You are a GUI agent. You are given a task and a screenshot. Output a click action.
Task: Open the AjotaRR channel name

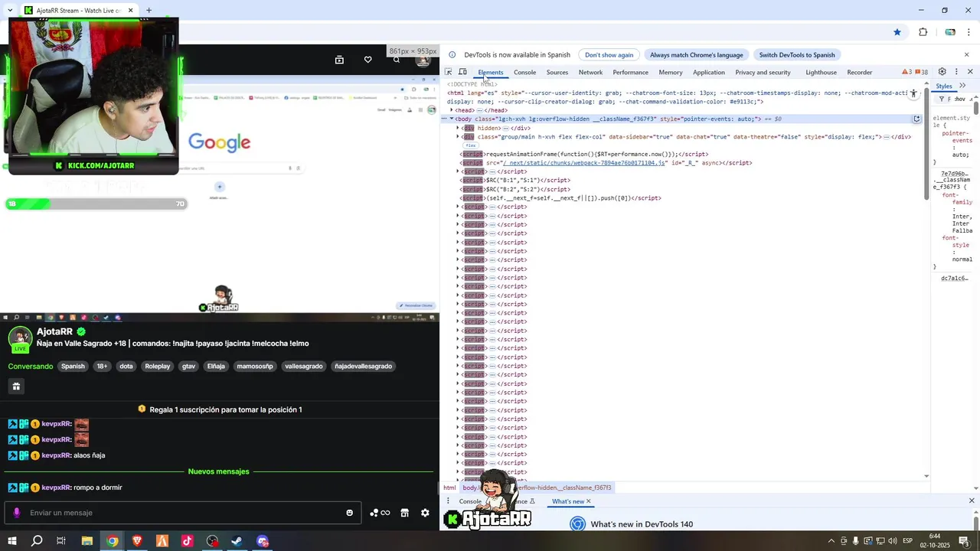54,331
